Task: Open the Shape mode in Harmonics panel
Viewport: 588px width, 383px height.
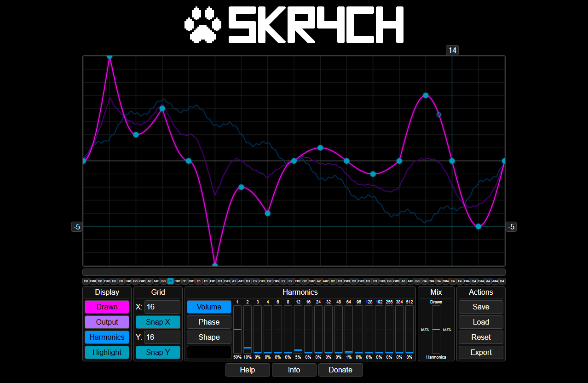Action: (x=209, y=337)
